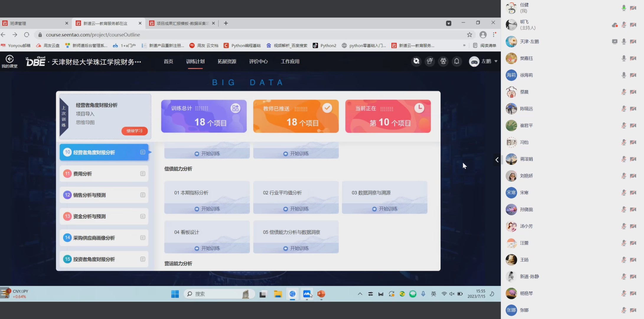Click the group members icon in header
This screenshot has height=319, width=644.
(x=443, y=61)
